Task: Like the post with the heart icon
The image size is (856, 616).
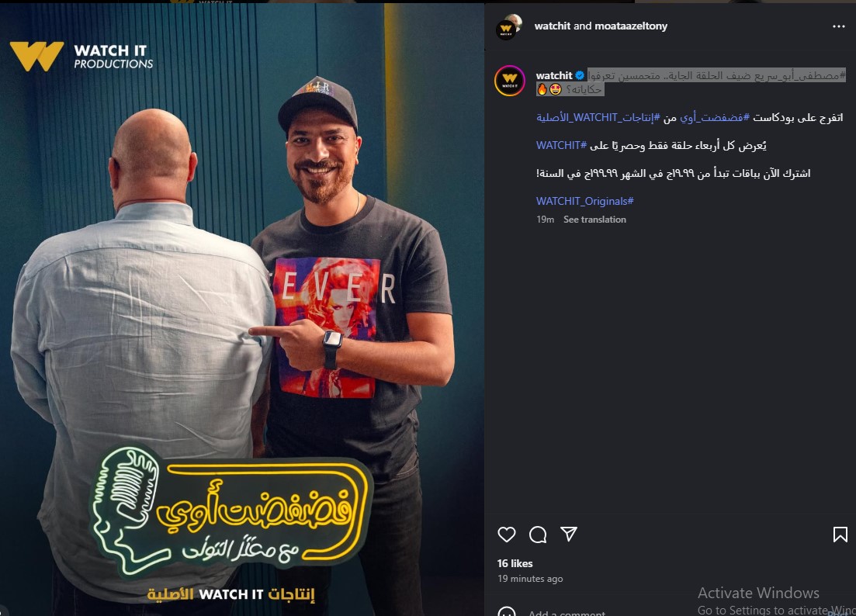Action: click(507, 535)
